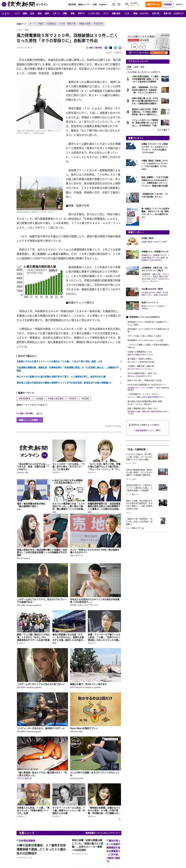Screen dimensions: 186x868
Task: Open 科学・IT in the navigation bar
Action: [x=81, y=13]
